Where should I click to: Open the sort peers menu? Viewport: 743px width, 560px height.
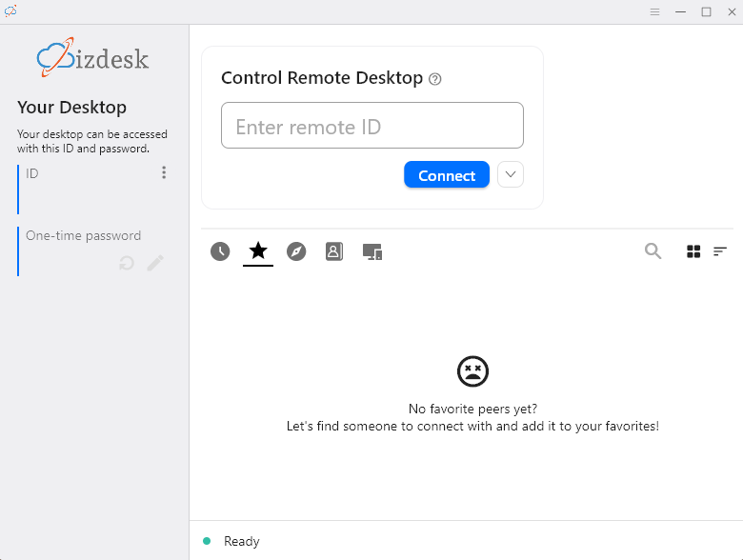pyautogui.click(x=720, y=251)
